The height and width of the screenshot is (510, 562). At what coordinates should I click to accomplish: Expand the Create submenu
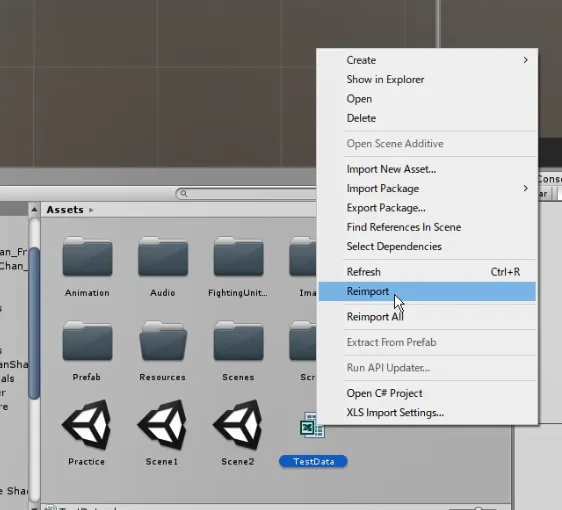(x=427, y=60)
